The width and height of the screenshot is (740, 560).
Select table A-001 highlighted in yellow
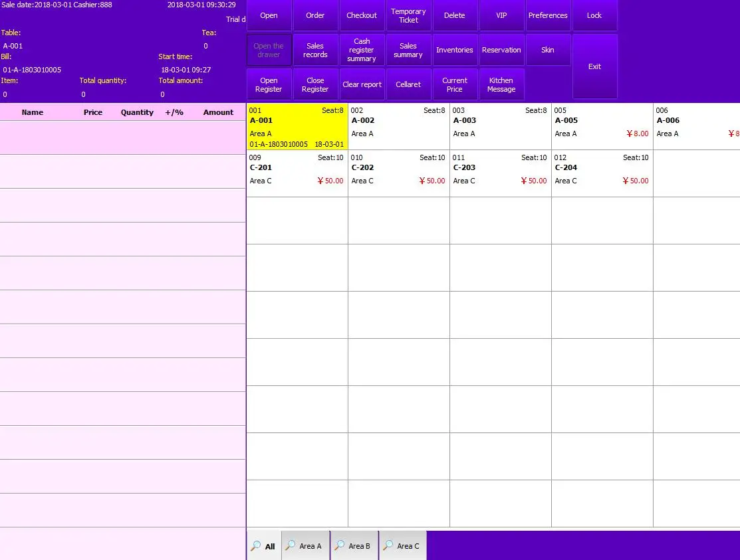[x=297, y=126]
